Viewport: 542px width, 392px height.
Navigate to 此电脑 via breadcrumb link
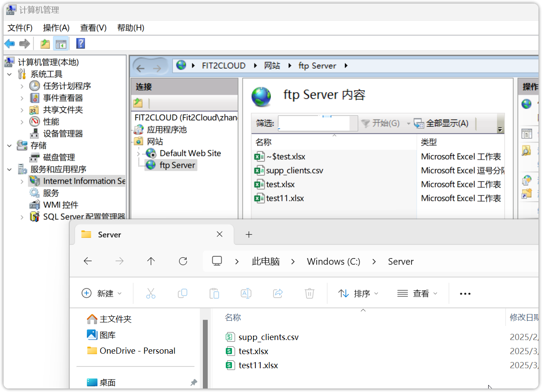(x=265, y=261)
